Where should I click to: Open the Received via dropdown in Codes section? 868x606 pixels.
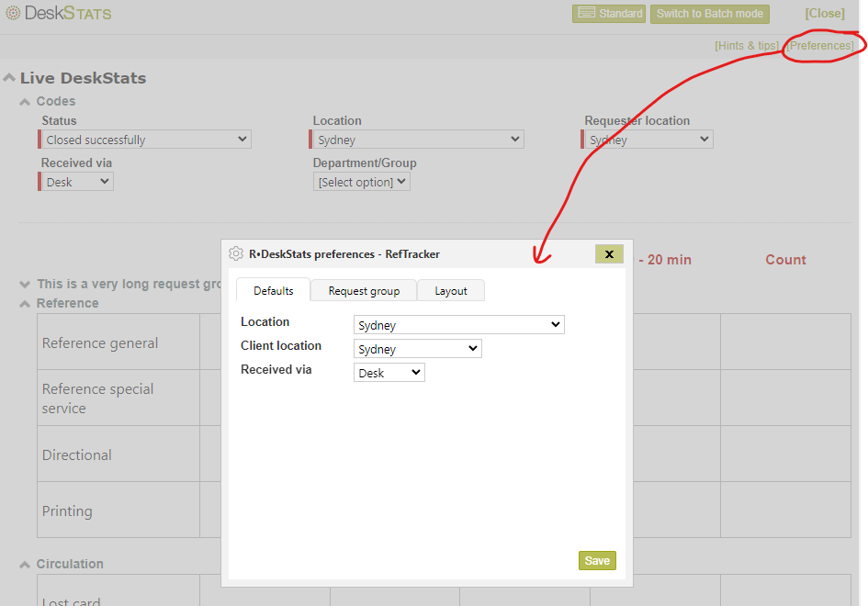click(x=76, y=182)
